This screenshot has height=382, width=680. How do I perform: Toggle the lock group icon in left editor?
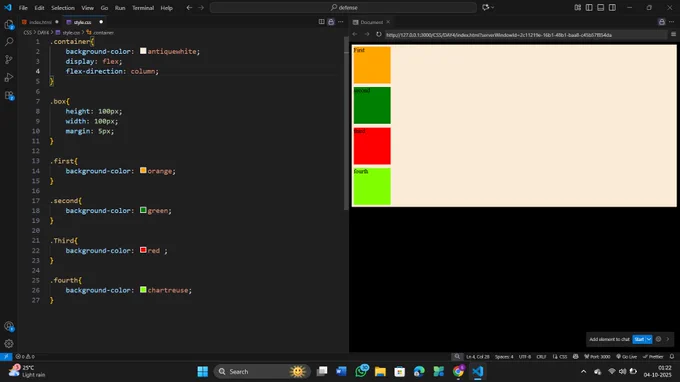[331, 22]
